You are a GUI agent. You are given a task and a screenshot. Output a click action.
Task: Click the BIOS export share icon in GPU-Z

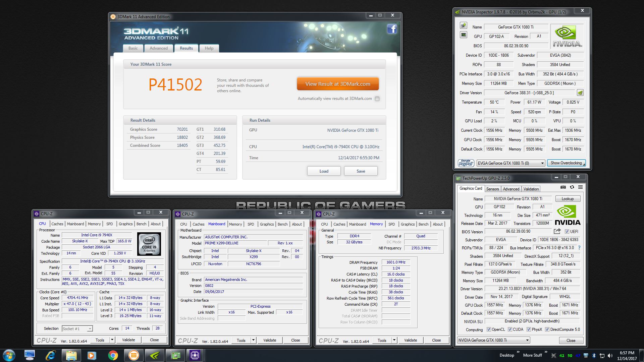tap(557, 231)
